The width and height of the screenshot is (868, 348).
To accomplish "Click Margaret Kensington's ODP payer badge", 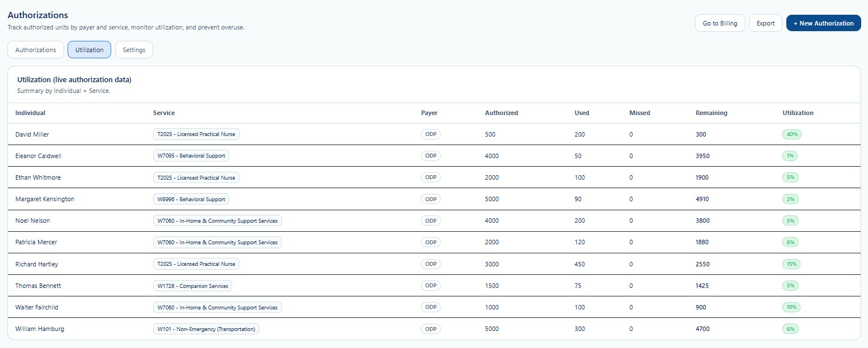I will (x=431, y=199).
